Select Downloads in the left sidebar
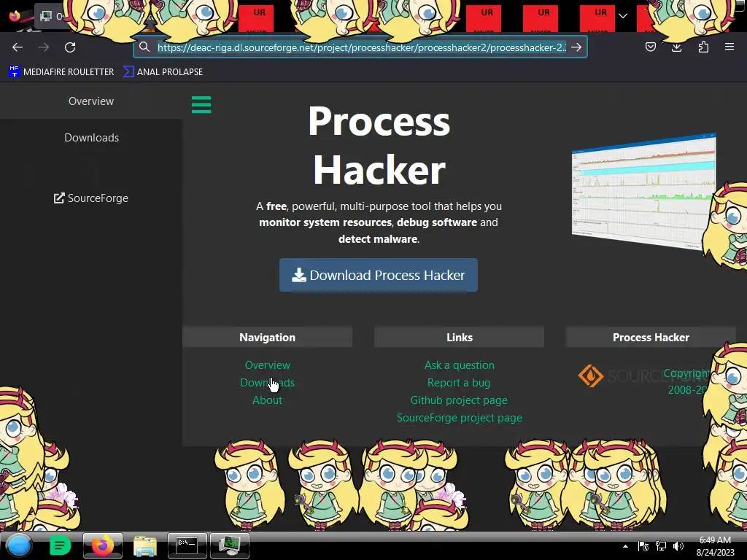Image resolution: width=747 pixels, height=560 pixels. tap(91, 138)
